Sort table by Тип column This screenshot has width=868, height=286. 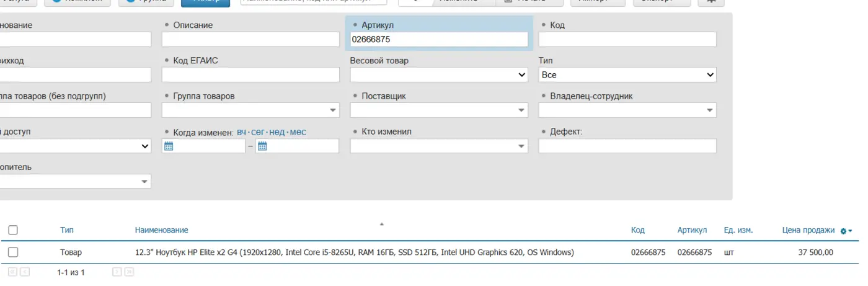(x=67, y=230)
